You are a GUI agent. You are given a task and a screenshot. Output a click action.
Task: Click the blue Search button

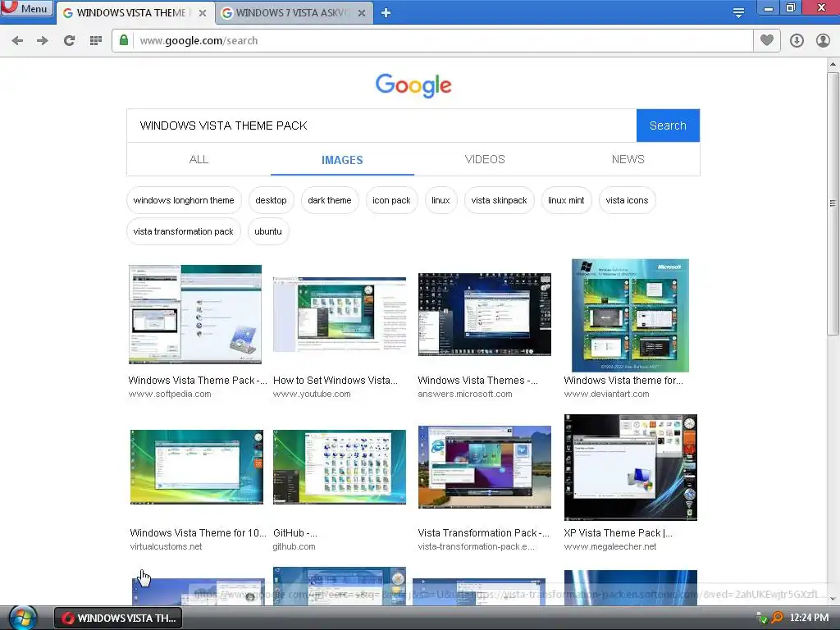[668, 126]
